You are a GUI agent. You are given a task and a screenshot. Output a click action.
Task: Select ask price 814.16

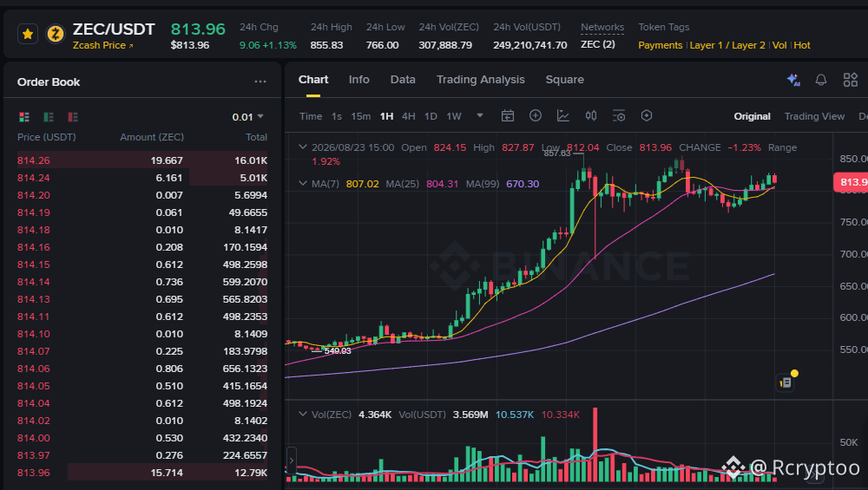tap(33, 247)
